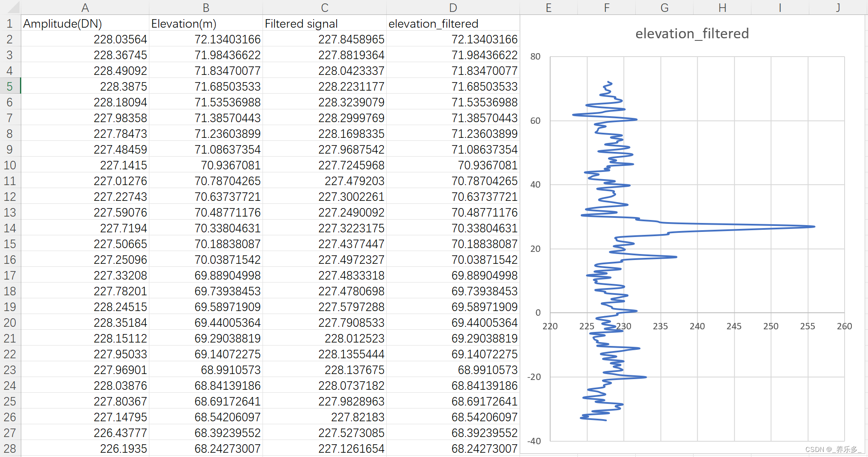
Task: Click the Filtered signal header cell
Action: coord(325,23)
